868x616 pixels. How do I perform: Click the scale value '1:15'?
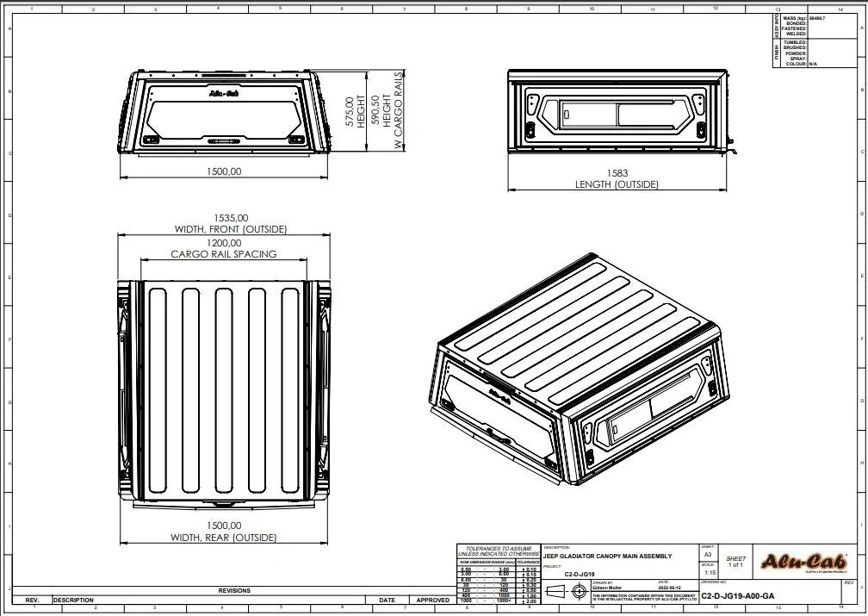710,572
